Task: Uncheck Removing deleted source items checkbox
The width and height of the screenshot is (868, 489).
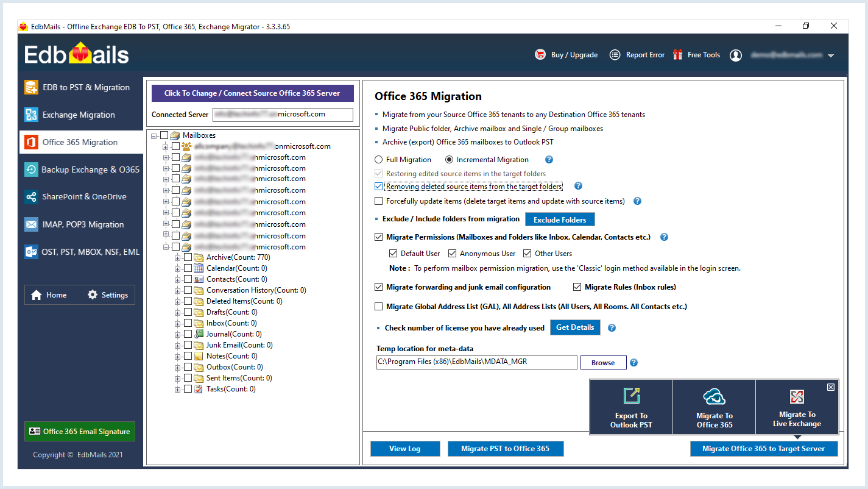Action: 379,187
